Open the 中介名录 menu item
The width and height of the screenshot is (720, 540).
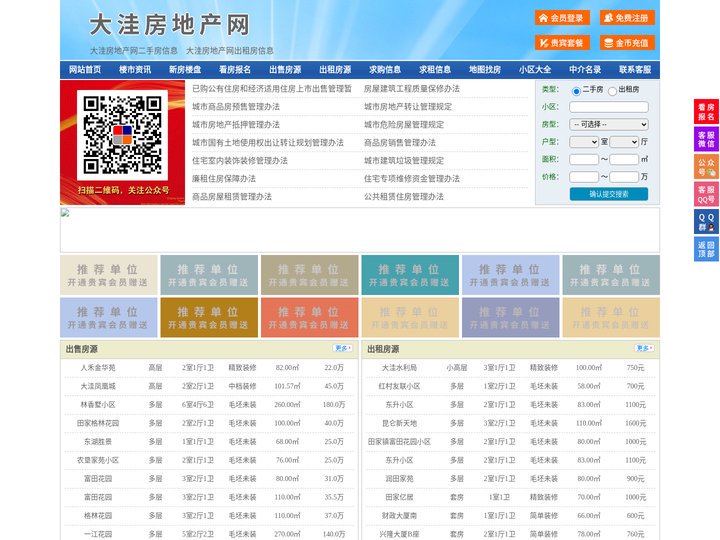[585, 70]
